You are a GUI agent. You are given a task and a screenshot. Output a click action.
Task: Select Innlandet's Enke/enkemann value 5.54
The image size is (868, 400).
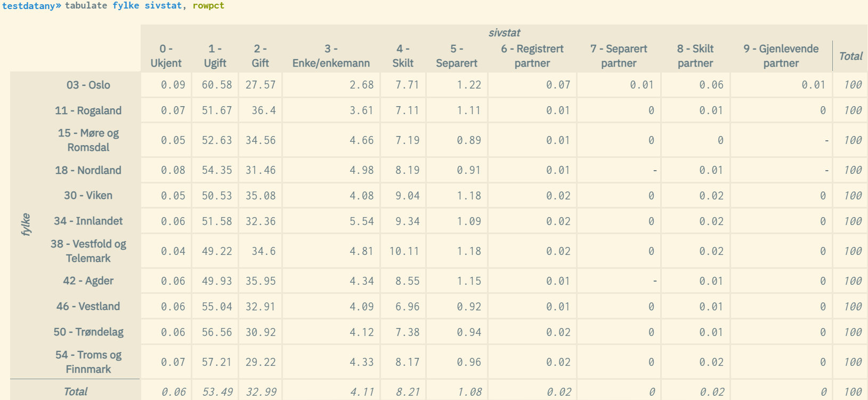click(361, 221)
